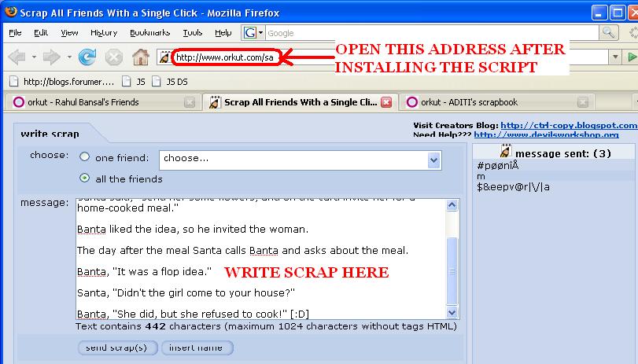Switch to Scrap All Friends tab
The image size is (638, 364).
tap(301, 102)
